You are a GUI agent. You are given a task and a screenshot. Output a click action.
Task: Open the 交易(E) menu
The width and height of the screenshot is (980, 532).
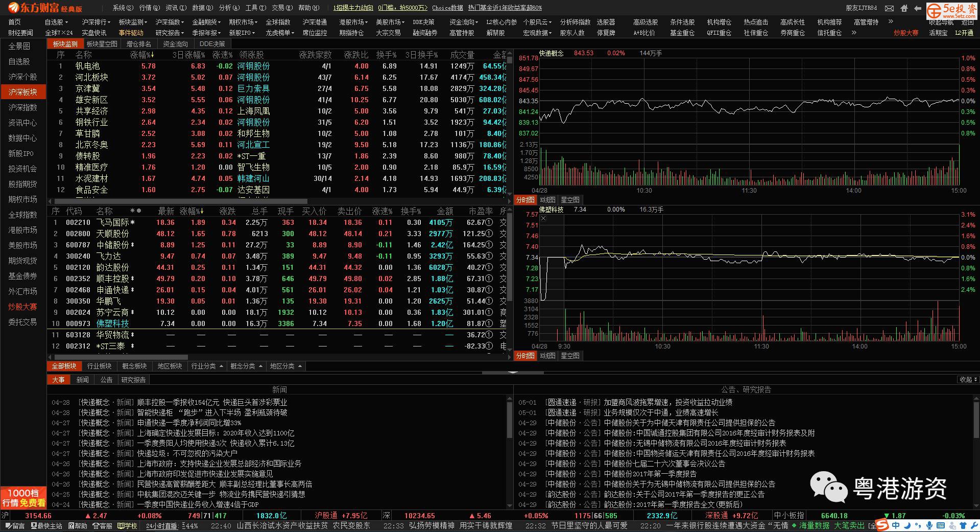click(x=282, y=8)
